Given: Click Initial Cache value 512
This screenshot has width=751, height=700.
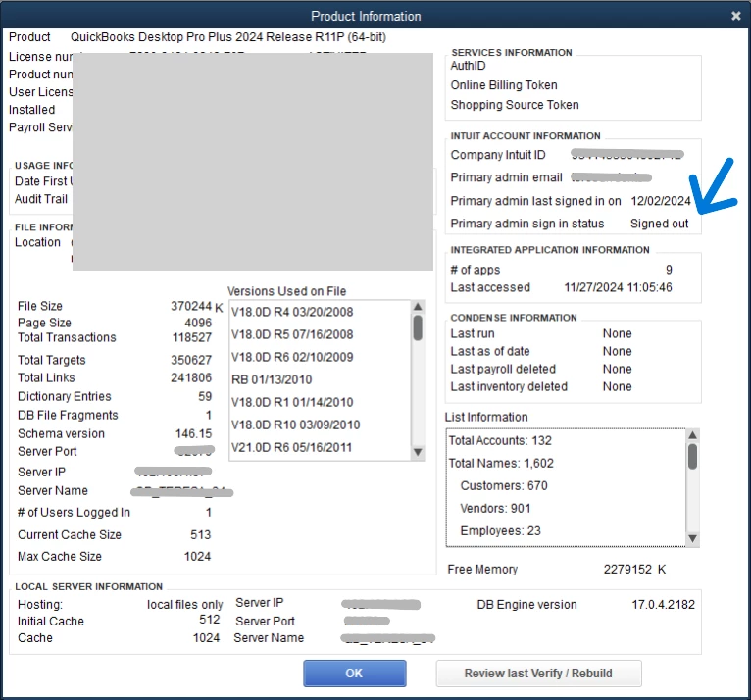Looking at the screenshot, I should tap(209, 619).
